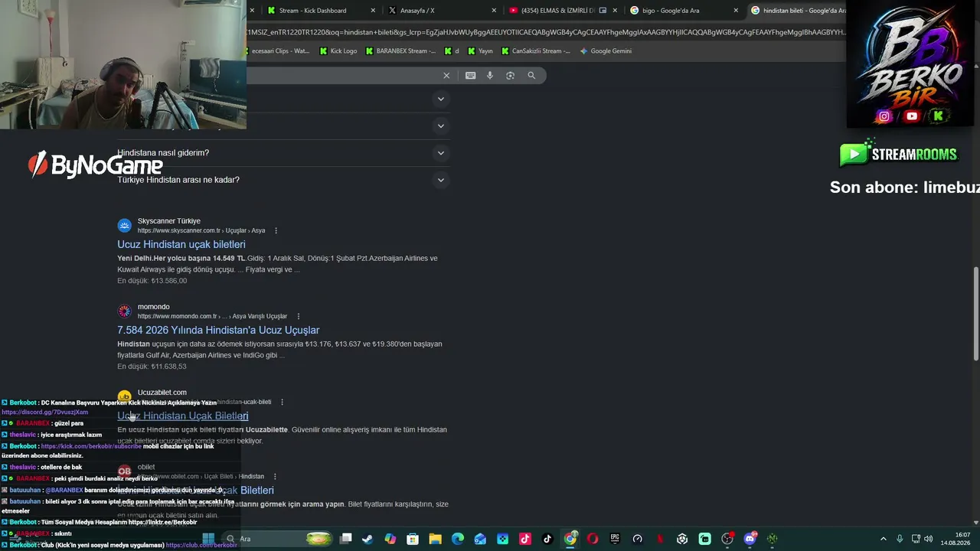Start voice search with the microphone icon
This screenshot has width=980, height=551.
pyautogui.click(x=490, y=75)
